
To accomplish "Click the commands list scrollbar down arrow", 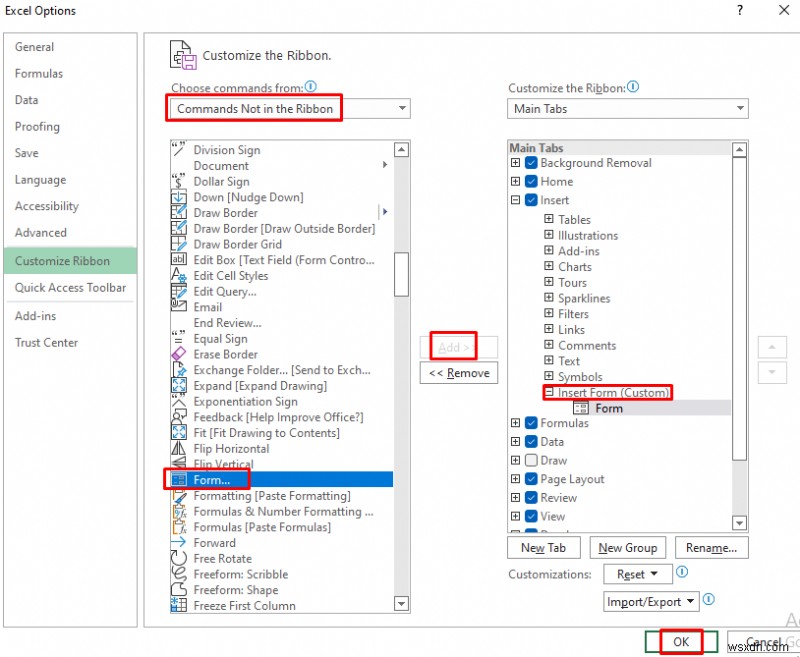I will [x=401, y=604].
